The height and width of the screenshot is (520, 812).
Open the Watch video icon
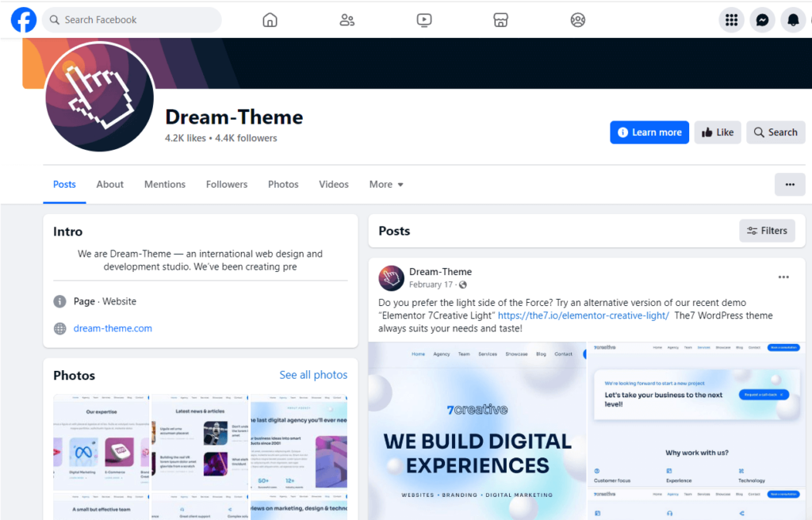pyautogui.click(x=424, y=20)
